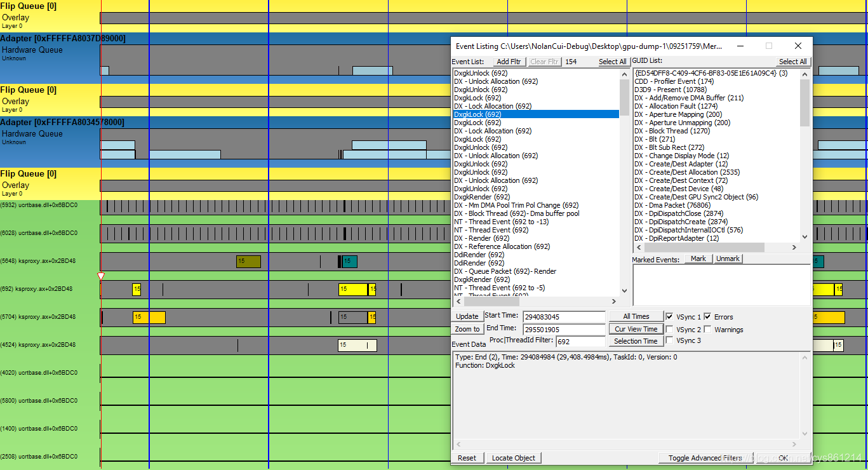Click GUID List horizontal scrollbar right arrow
The image size is (868, 470).
(x=794, y=247)
